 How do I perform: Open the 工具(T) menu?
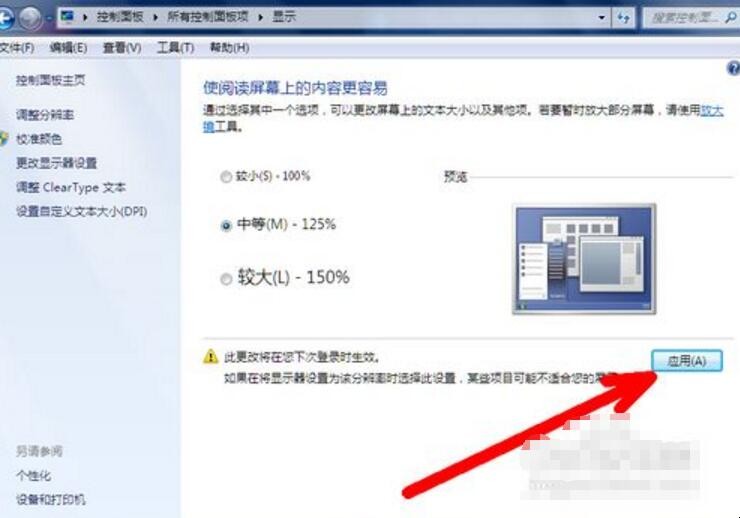coord(175,48)
